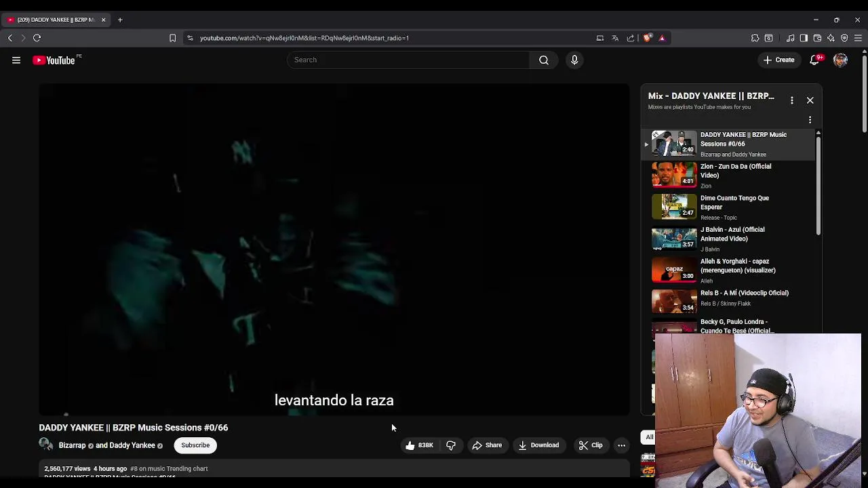Dislike the video with thumbs down

coord(451,445)
